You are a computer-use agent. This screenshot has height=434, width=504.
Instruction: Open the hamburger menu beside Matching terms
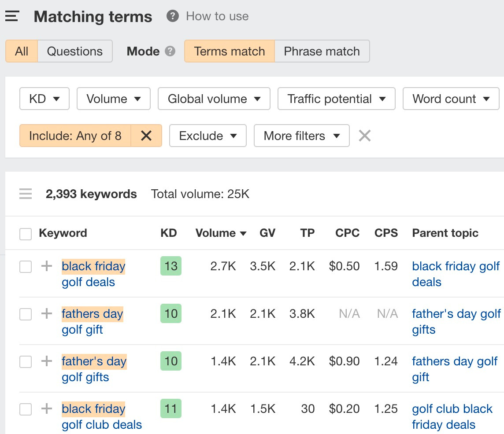(12, 16)
